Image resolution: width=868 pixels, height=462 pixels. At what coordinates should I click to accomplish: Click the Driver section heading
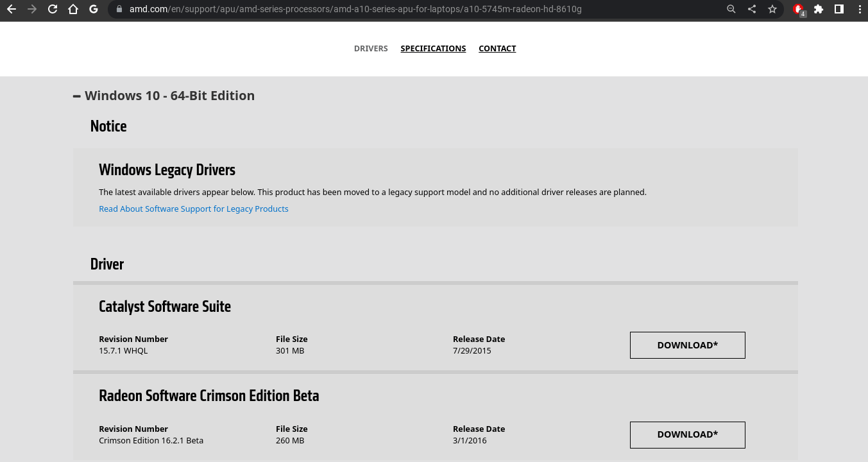107,264
